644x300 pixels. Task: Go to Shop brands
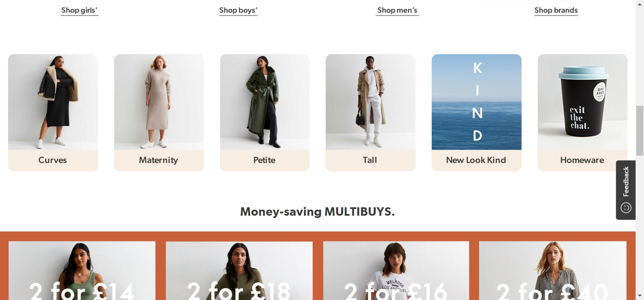tap(556, 10)
